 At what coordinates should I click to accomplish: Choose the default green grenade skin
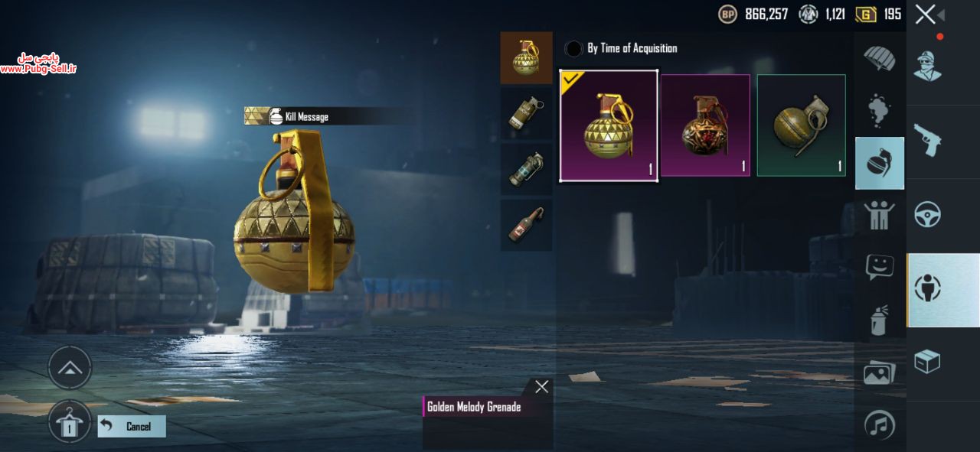802,125
